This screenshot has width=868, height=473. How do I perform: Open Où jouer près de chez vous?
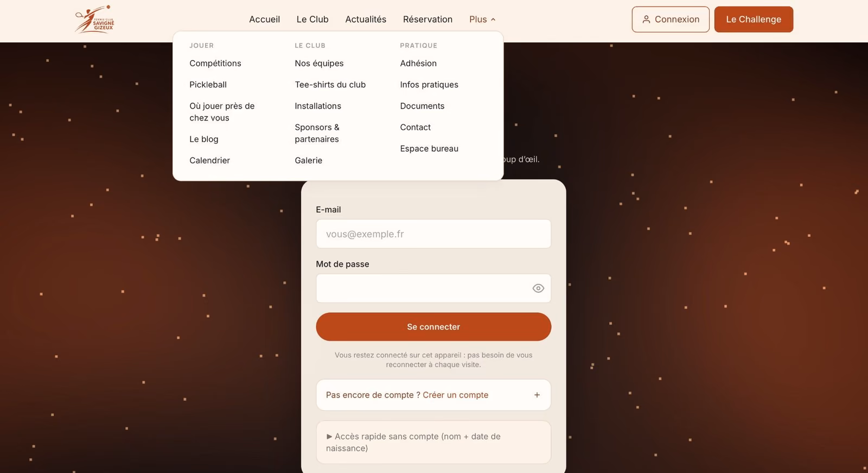[222, 112]
